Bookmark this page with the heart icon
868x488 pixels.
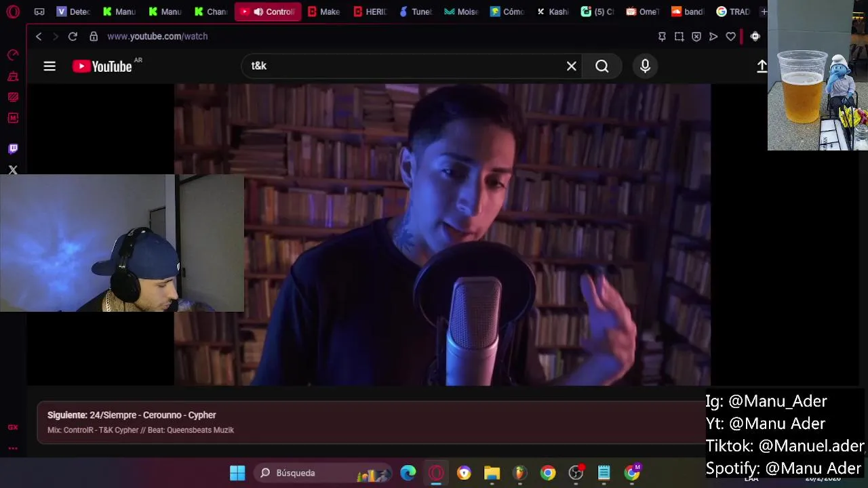click(730, 37)
